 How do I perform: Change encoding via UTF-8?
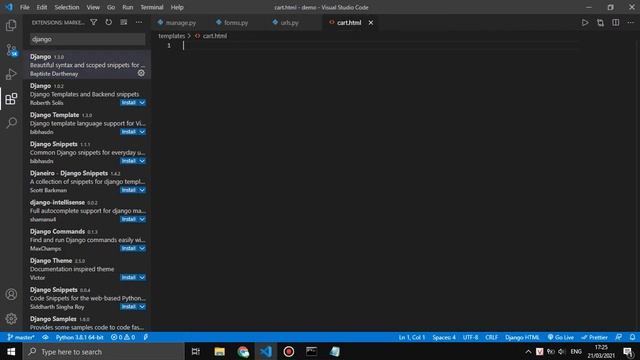click(470, 337)
